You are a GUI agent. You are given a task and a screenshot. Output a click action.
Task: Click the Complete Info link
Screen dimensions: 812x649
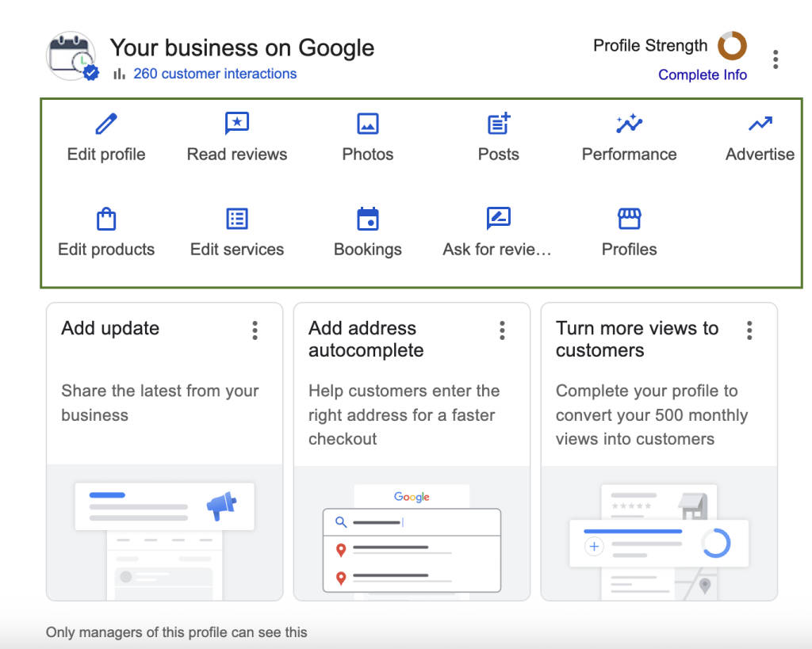coord(703,74)
